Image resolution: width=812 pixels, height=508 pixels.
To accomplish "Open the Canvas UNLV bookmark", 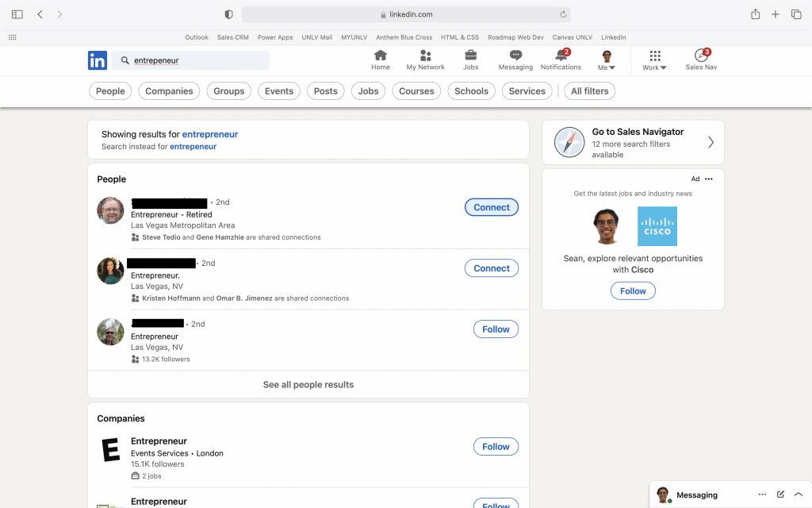I will [x=573, y=37].
